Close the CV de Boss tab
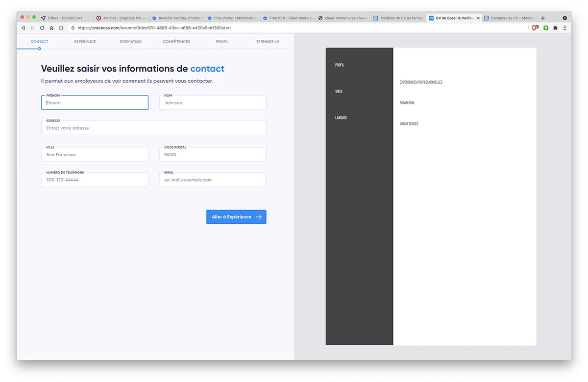This screenshot has width=588, height=382. click(478, 18)
